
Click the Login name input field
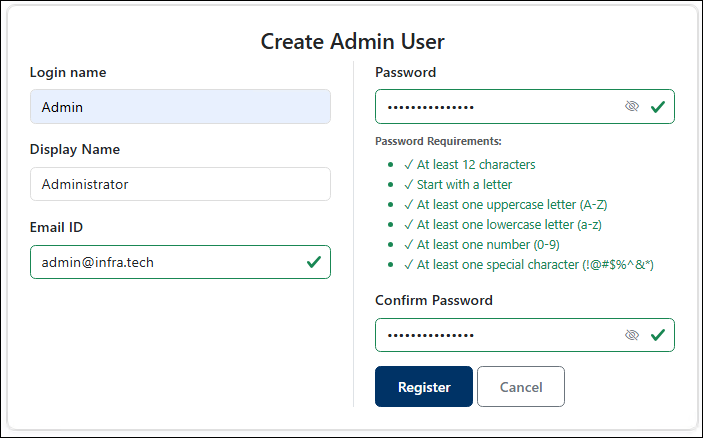[180, 107]
